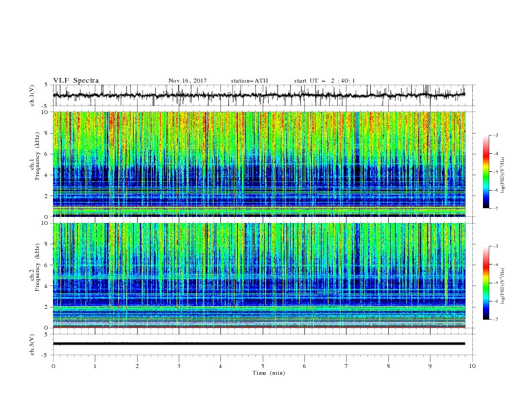This screenshot has width=532, height=411.
Task: Click the "station=ATH" header text
Action: [249, 81]
